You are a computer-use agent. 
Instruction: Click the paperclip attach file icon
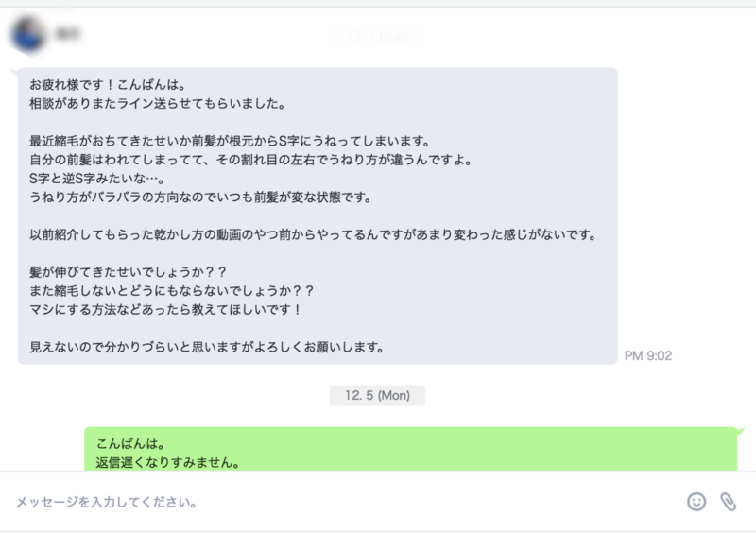728,502
